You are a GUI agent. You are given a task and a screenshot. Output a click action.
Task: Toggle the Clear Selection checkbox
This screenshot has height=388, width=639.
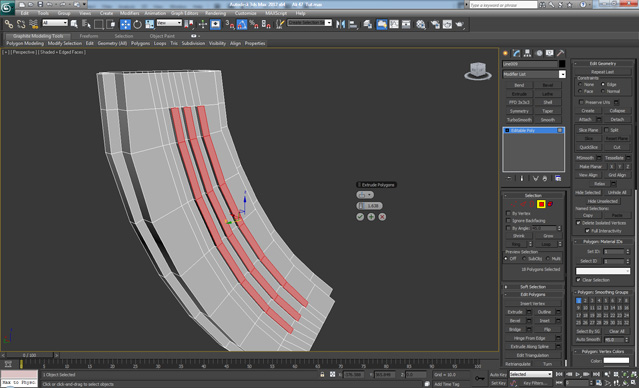pos(578,280)
